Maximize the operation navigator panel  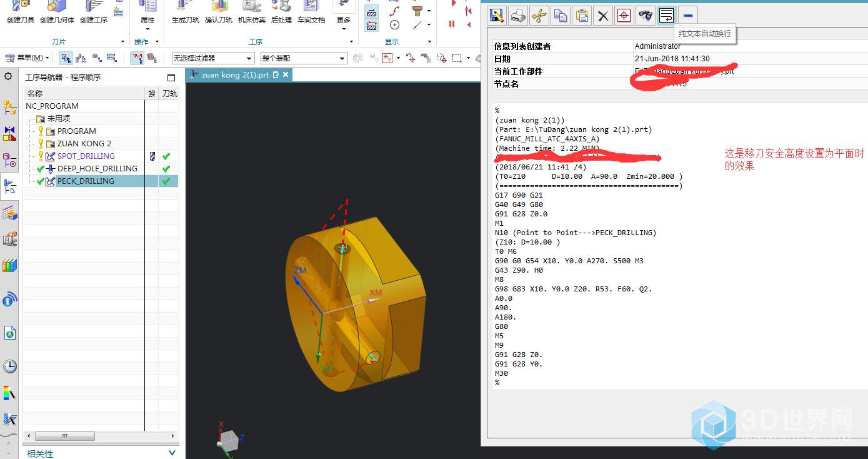(x=171, y=78)
